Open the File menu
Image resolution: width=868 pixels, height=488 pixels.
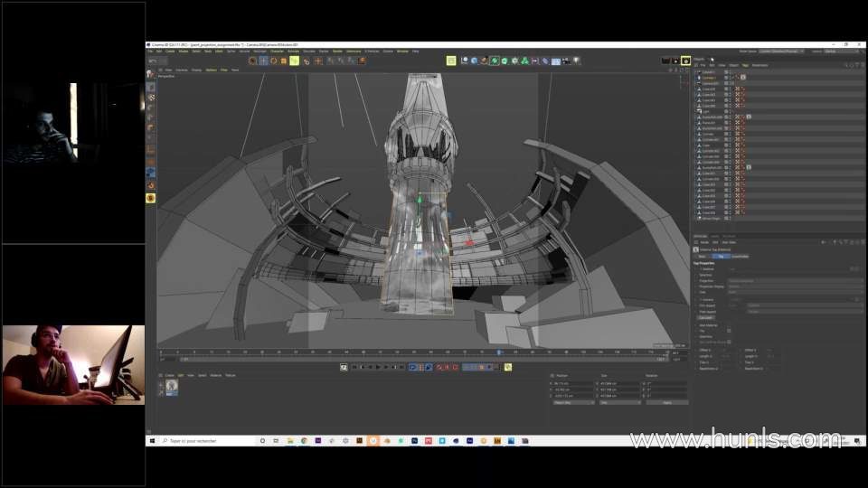[150, 52]
